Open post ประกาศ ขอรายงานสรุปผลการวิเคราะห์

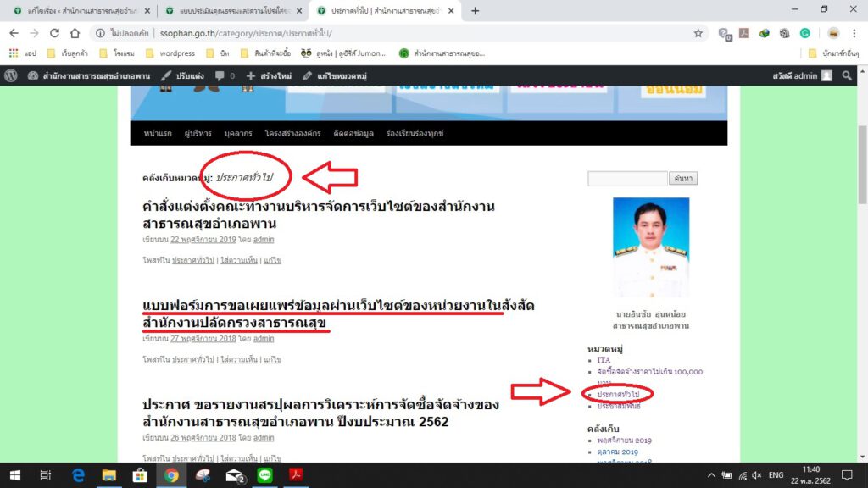coord(320,413)
